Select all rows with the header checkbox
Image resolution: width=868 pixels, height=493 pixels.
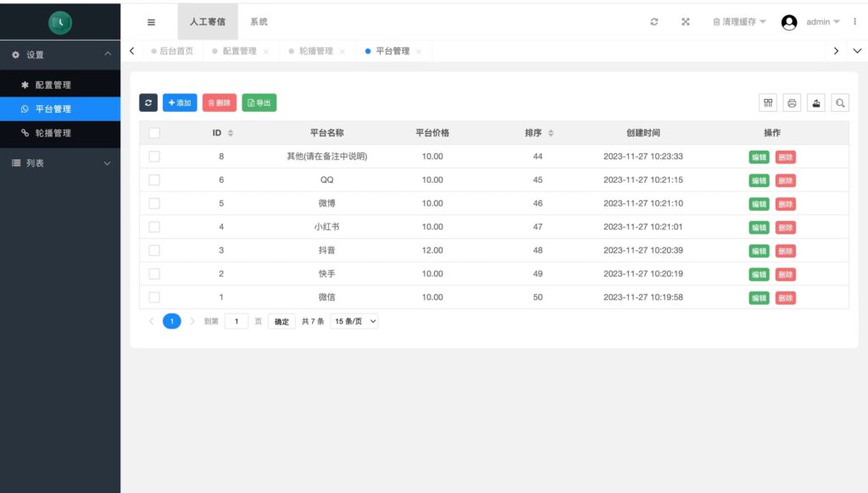(153, 133)
